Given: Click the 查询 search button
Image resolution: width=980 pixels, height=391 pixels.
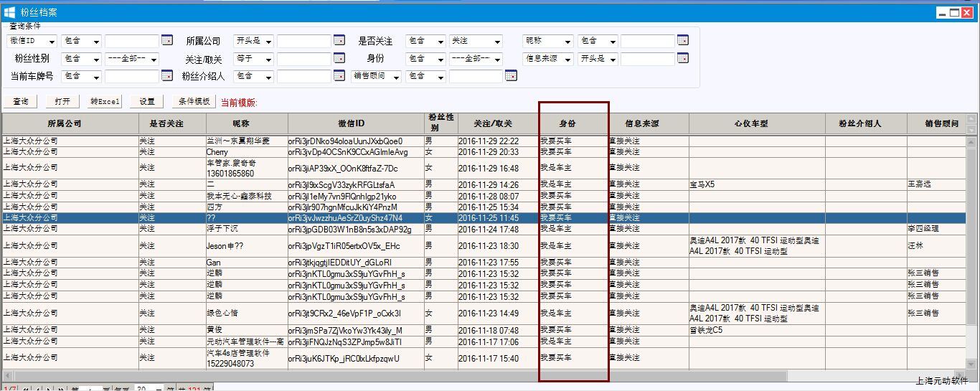Looking at the screenshot, I should [21, 102].
